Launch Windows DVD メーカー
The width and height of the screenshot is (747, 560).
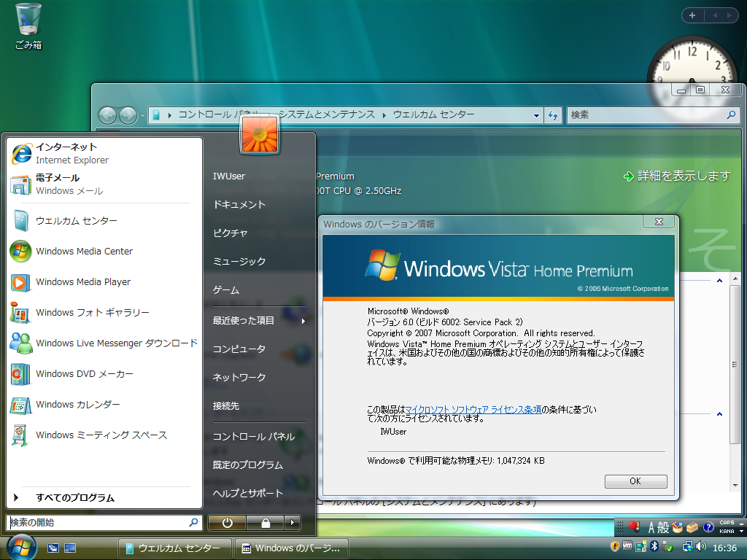(105, 374)
